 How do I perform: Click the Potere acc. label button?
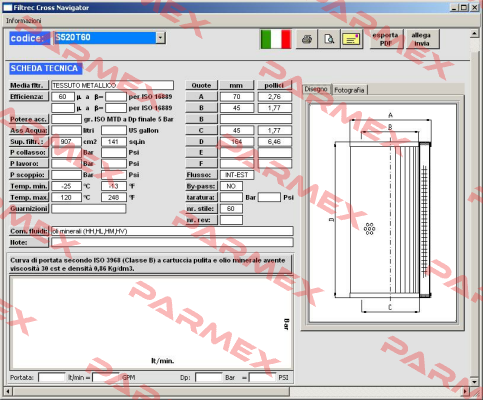29,119
